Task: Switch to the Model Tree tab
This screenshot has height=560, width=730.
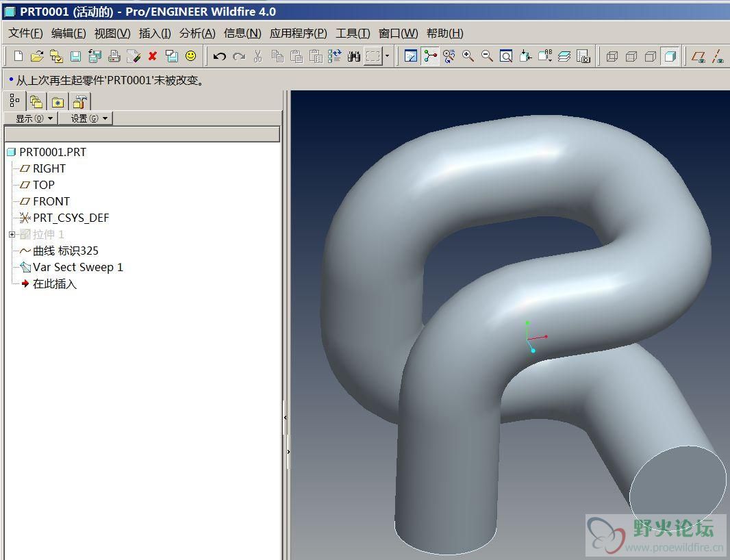Action: click(x=14, y=101)
